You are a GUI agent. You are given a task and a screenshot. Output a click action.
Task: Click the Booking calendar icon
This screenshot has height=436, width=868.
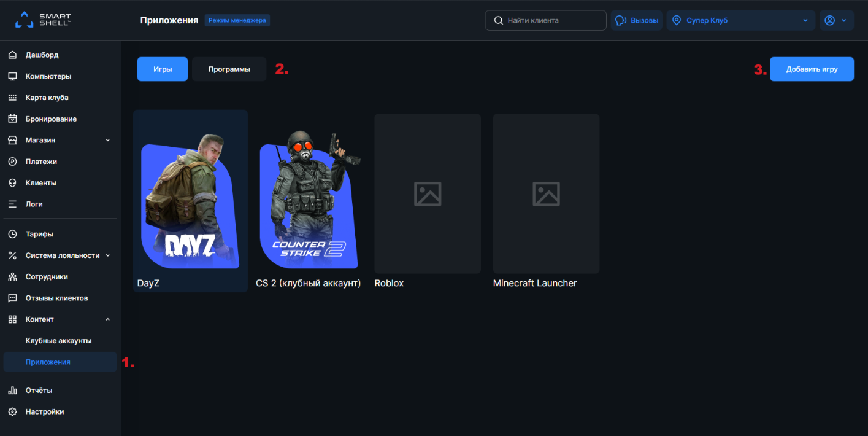[12, 119]
